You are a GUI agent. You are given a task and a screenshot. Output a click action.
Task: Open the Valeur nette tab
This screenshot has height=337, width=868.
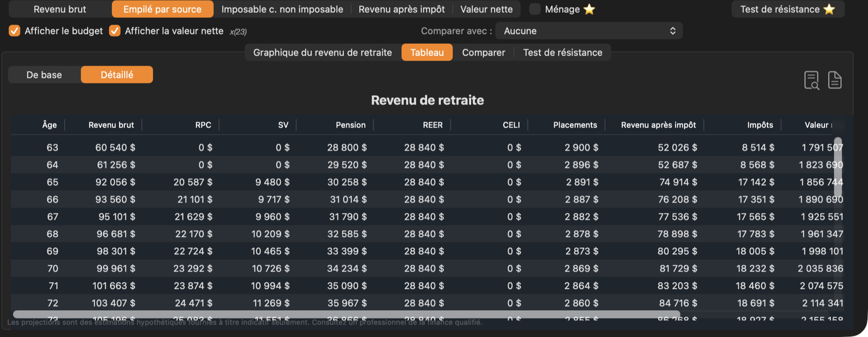pyautogui.click(x=486, y=9)
